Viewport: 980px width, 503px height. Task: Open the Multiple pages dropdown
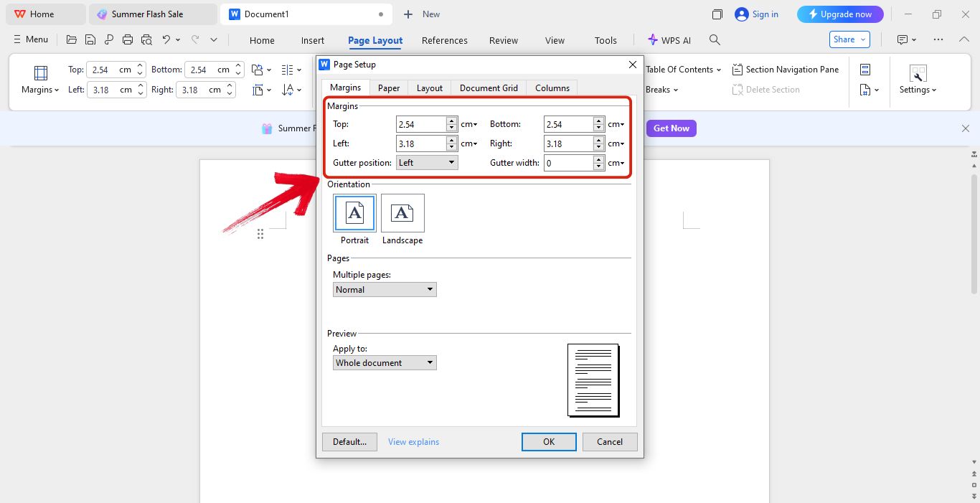pyautogui.click(x=385, y=290)
